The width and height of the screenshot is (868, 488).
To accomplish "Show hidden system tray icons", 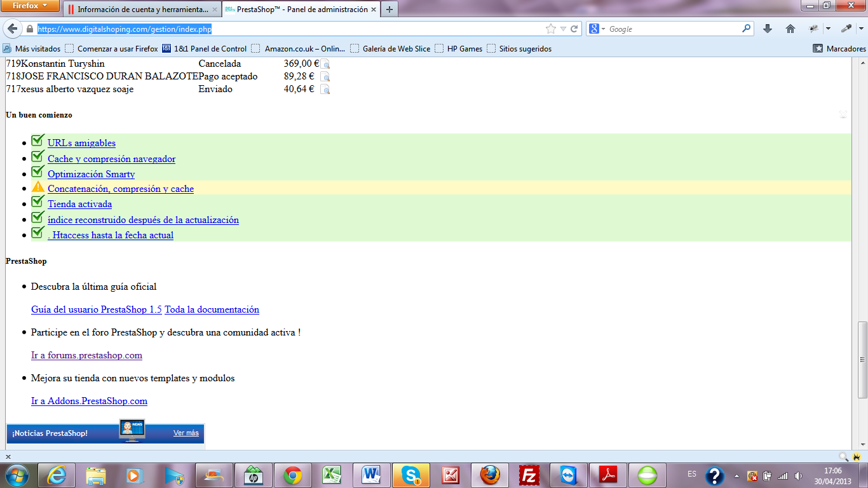I will point(736,476).
